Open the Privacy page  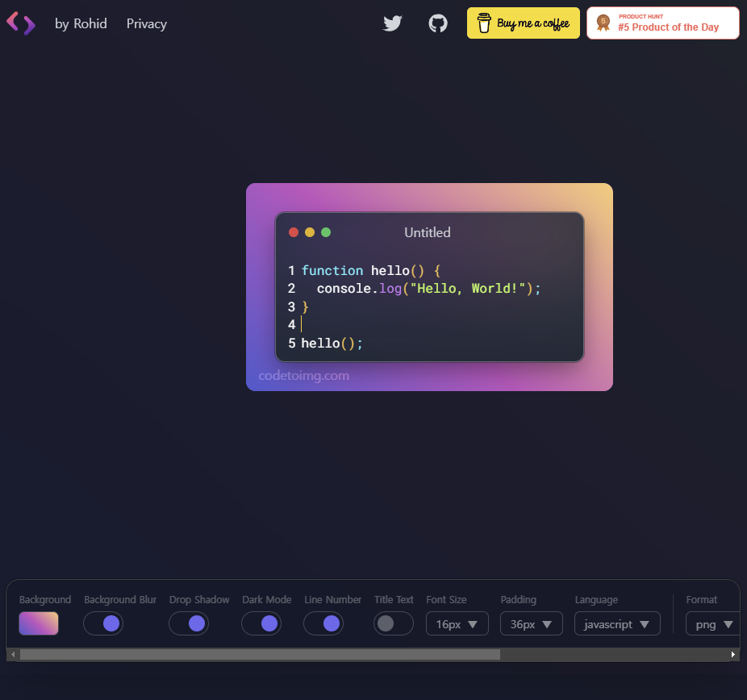pos(146,23)
